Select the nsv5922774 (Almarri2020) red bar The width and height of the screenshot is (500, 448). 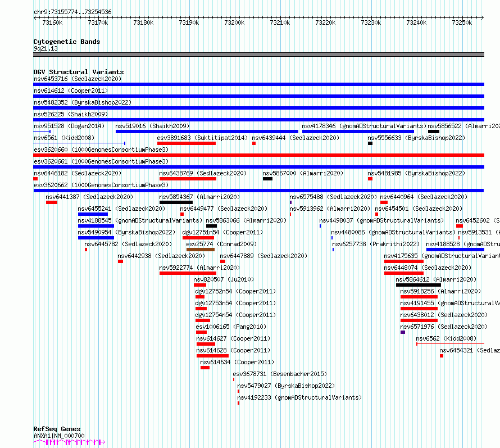pyautogui.click(x=188, y=273)
